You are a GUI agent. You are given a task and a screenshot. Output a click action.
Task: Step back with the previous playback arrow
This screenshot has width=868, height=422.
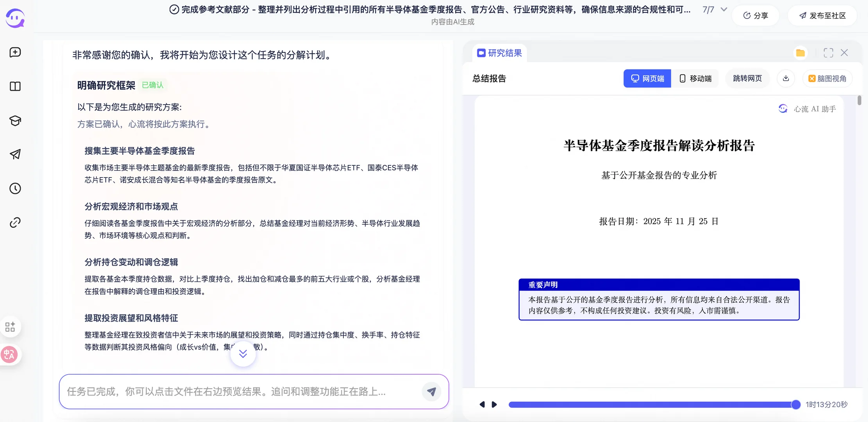[482, 404]
